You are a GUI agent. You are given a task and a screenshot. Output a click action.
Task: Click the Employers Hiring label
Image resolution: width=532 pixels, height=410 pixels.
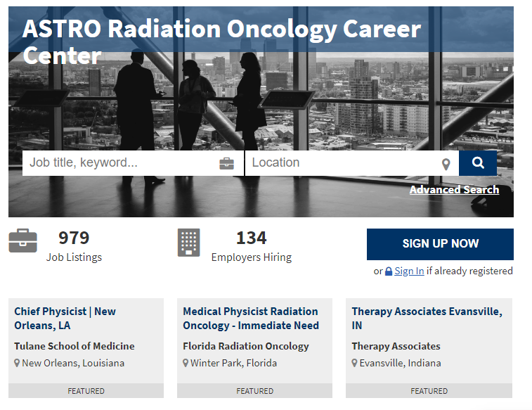(x=252, y=257)
